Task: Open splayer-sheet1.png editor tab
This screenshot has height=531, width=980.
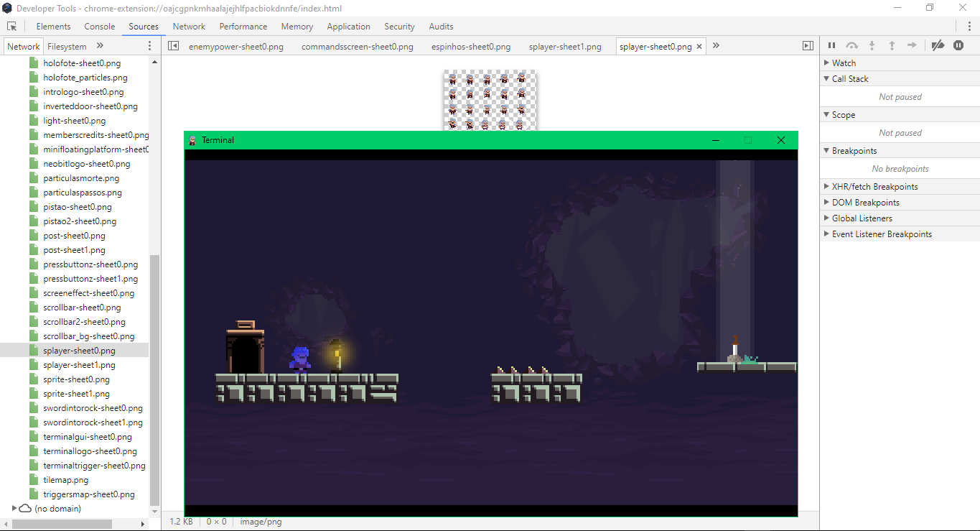Action: [x=565, y=47]
